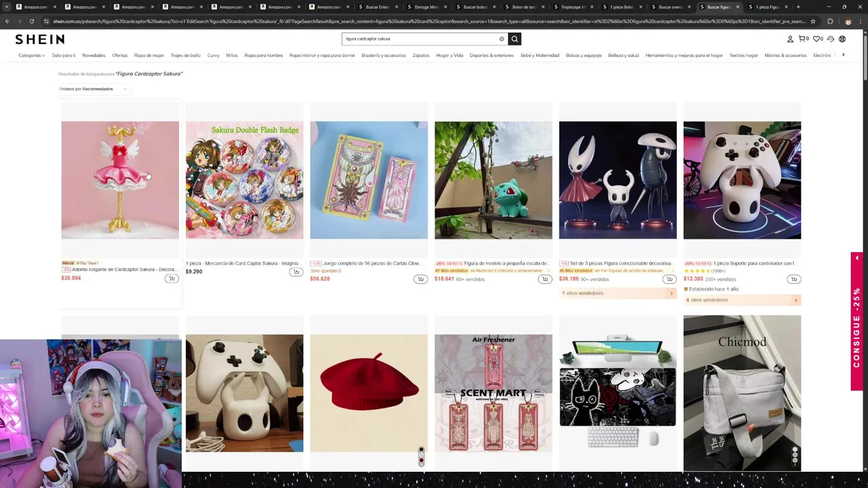Open the Trajes de baño menu item

coord(185,56)
